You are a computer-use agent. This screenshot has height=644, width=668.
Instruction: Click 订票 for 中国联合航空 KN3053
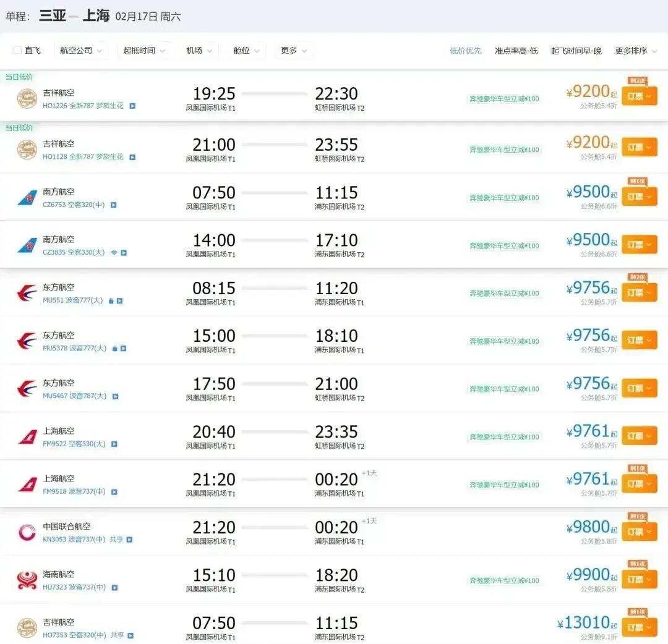pos(639,532)
